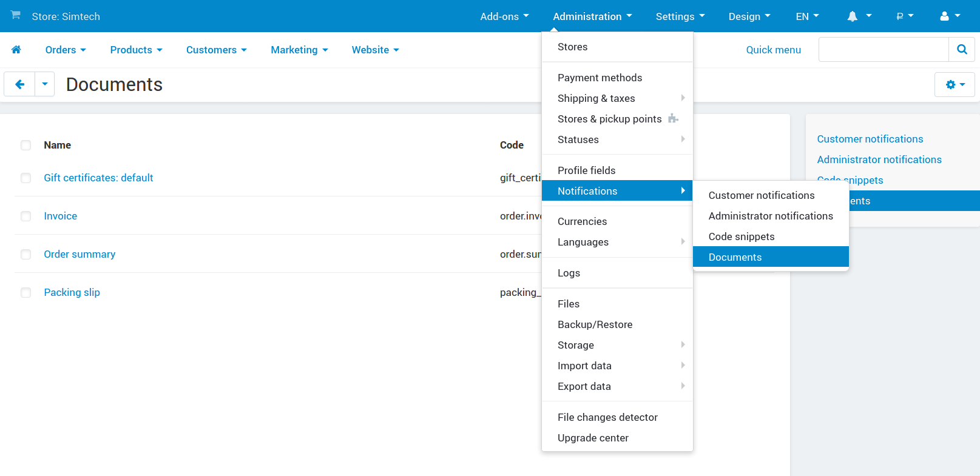Open the gear actions menu
Image resolution: width=980 pixels, height=476 pixels.
click(955, 85)
